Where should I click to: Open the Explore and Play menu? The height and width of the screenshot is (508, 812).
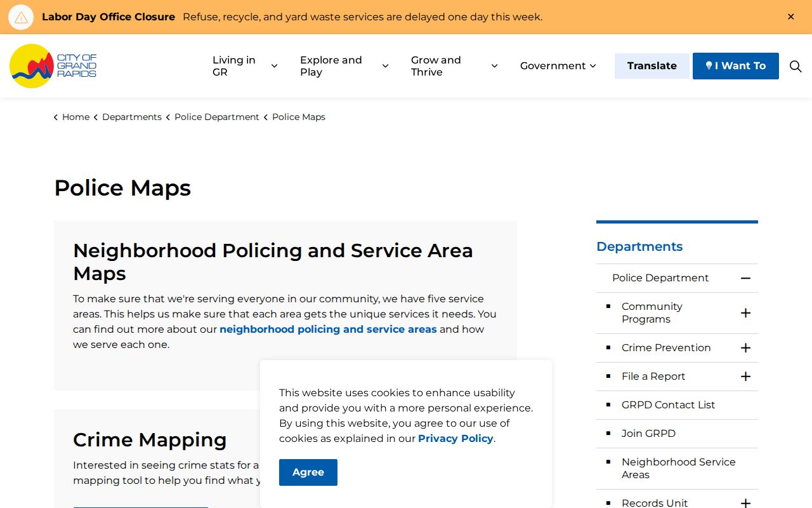point(344,66)
